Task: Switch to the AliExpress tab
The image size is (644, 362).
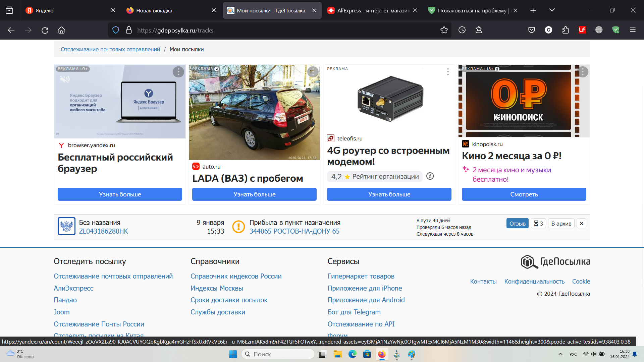Action: click(x=369, y=10)
